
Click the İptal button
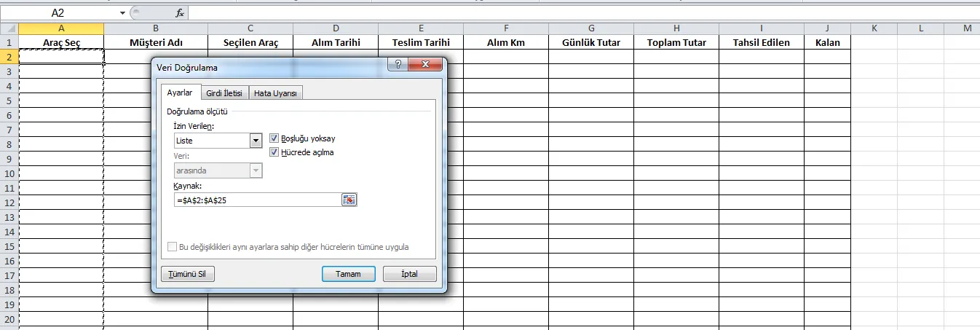click(x=409, y=274)
